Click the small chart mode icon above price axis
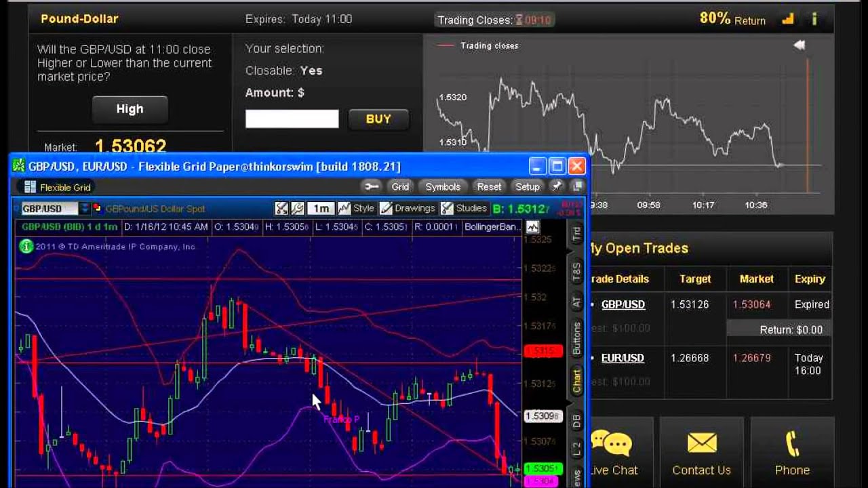Viewport: 868px width, 488px height. [x=532, y=227]
